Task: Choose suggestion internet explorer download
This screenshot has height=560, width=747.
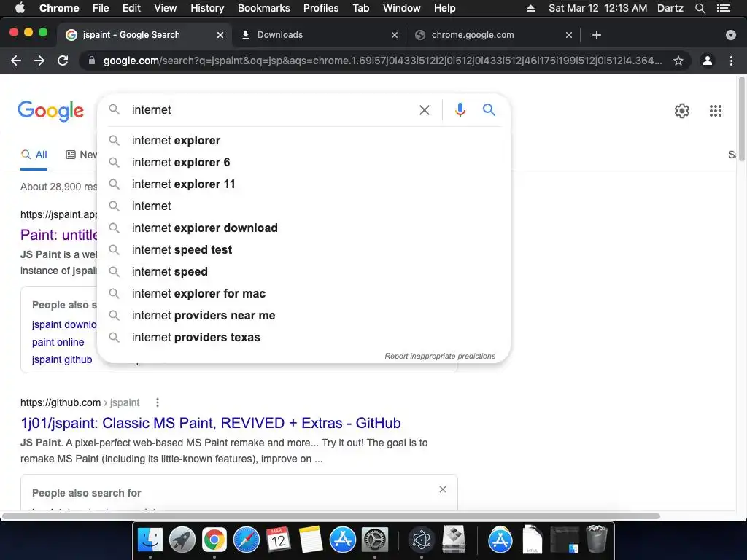Action: (x=304, y=228)
